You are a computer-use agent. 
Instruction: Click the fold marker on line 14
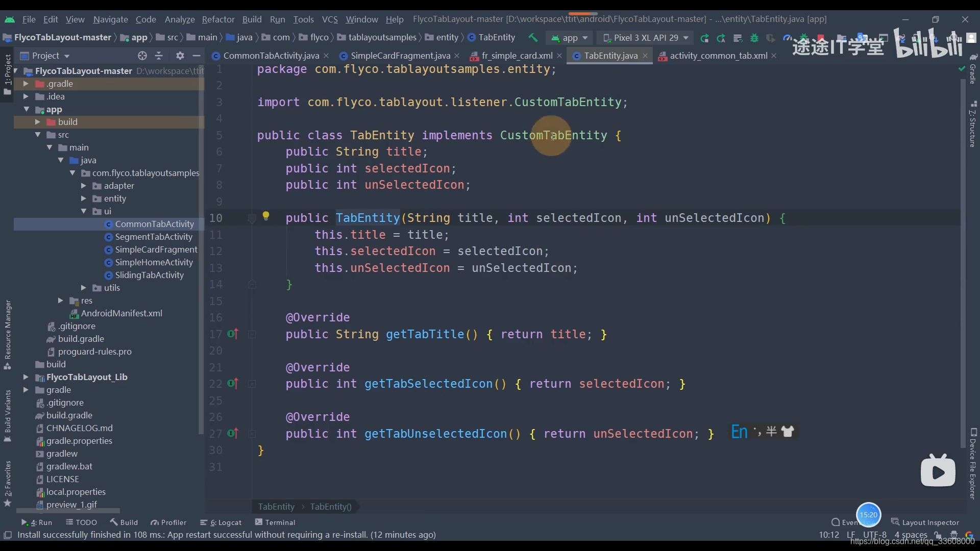[252, 284]
